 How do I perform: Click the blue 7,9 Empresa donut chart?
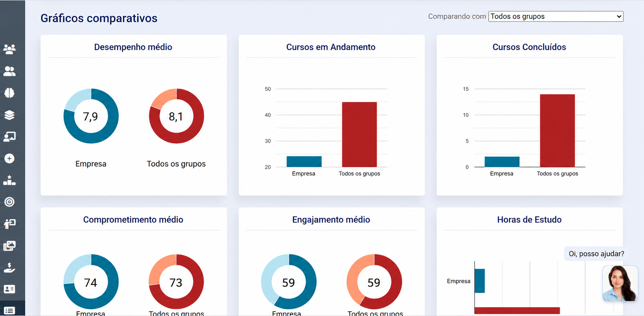[x=91, y=116]
